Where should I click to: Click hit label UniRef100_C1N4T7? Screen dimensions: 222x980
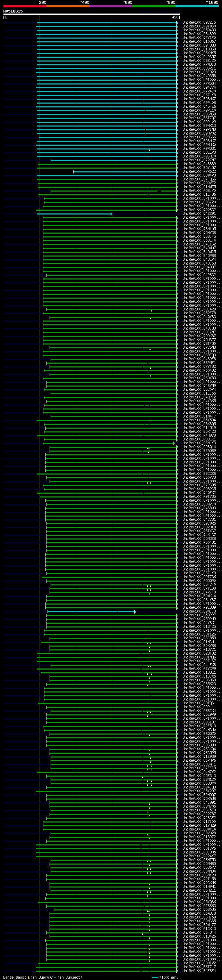(199, 416)
